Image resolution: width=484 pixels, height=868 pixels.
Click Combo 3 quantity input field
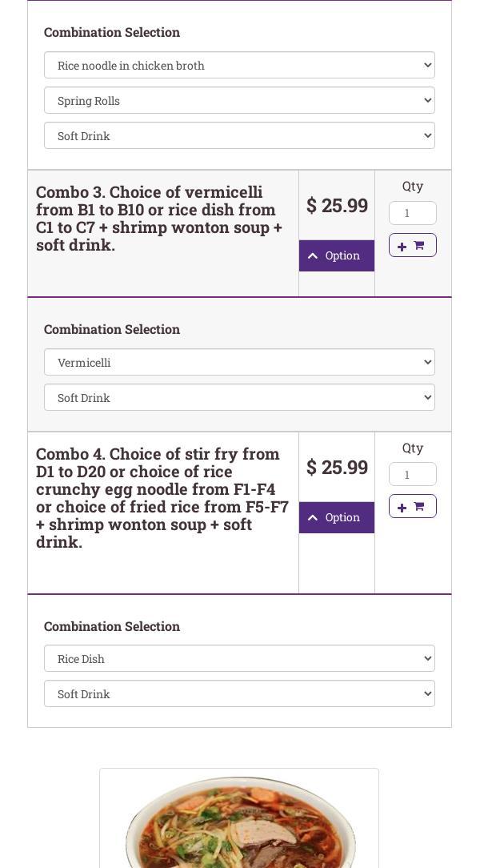pos(412,213)
